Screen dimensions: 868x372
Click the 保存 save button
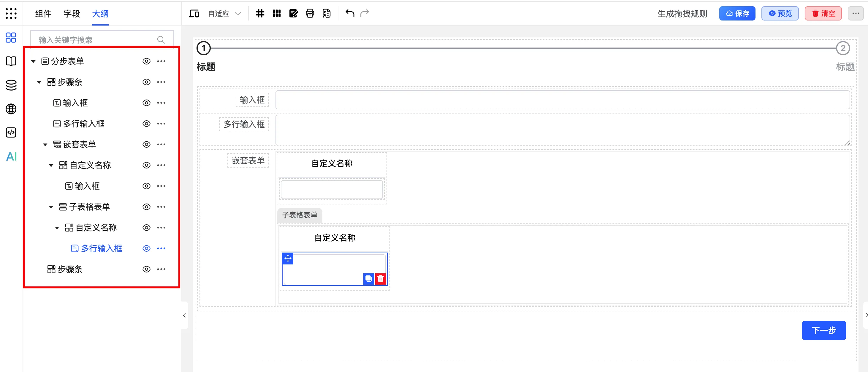tap(737, 13)
